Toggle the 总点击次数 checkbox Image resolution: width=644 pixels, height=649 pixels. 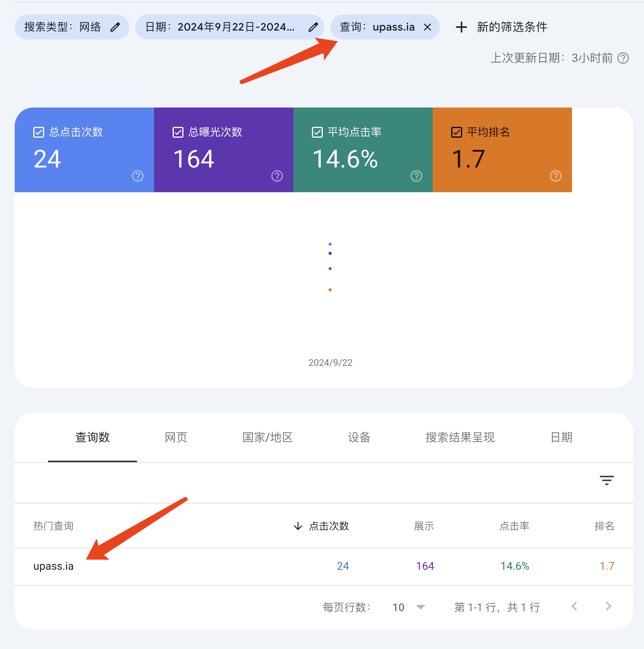(x=39, y=132)
